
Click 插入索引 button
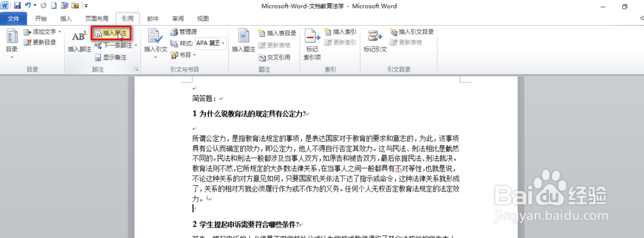point(340,32)
